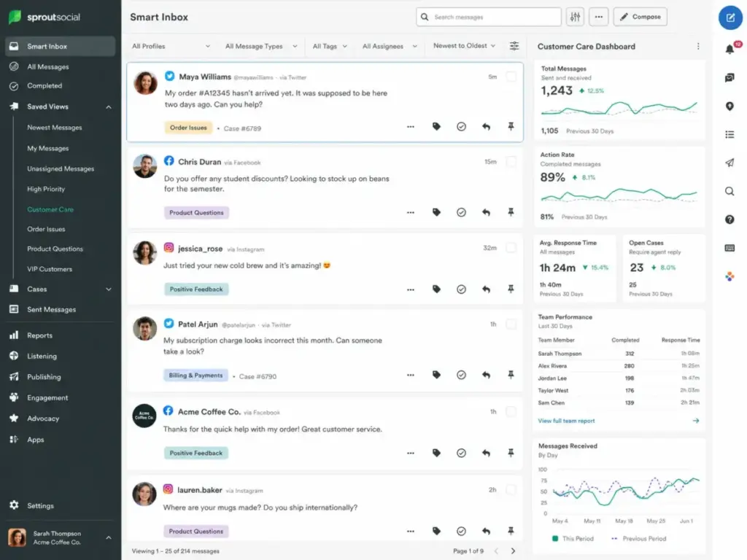Select Maya Williams' message checkbox
Screen dimensions: 747x560
point(511,77)
